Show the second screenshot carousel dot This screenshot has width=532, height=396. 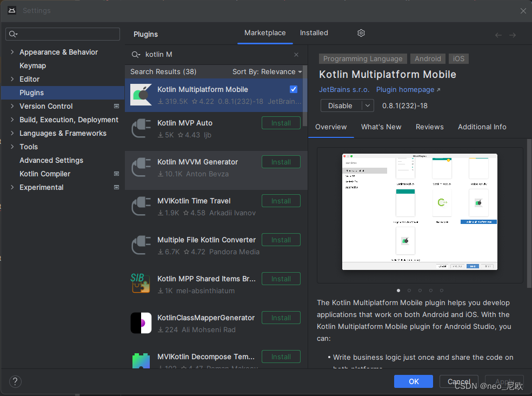click(409, 291)
